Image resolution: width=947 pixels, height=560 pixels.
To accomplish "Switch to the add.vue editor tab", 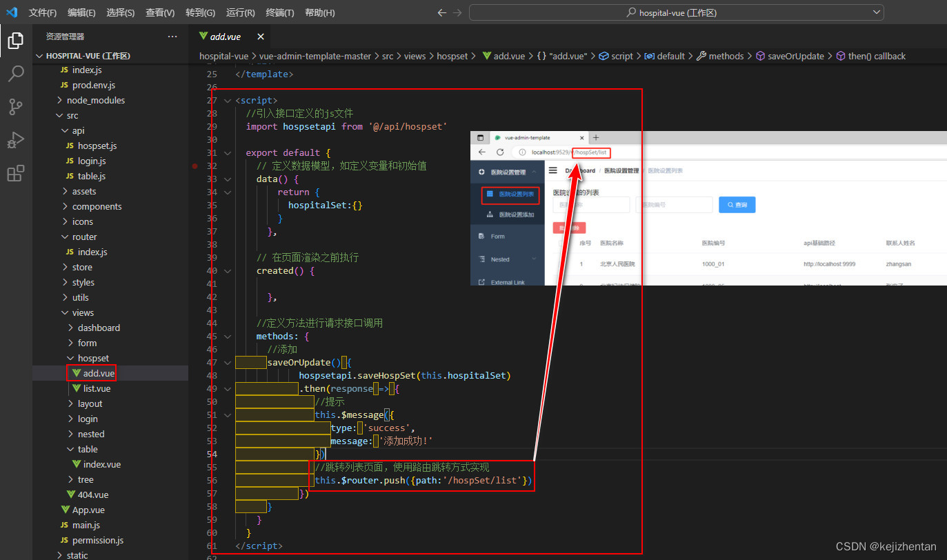I will (x=226, y=37).
